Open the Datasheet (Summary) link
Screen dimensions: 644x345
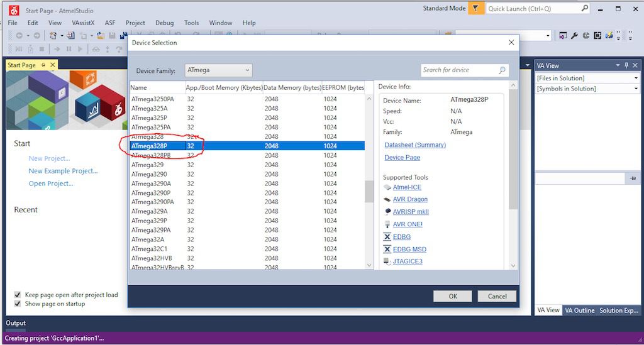tap(415, 145)
